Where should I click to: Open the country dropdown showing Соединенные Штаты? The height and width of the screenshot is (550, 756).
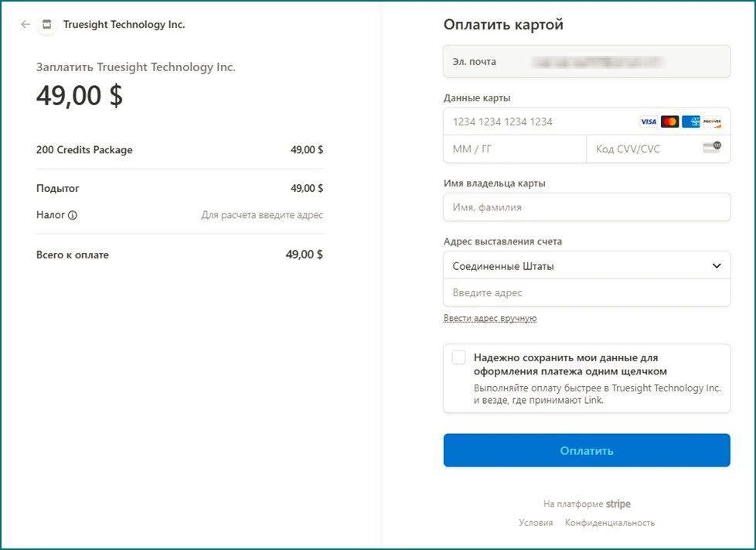[x=587, y=266]
